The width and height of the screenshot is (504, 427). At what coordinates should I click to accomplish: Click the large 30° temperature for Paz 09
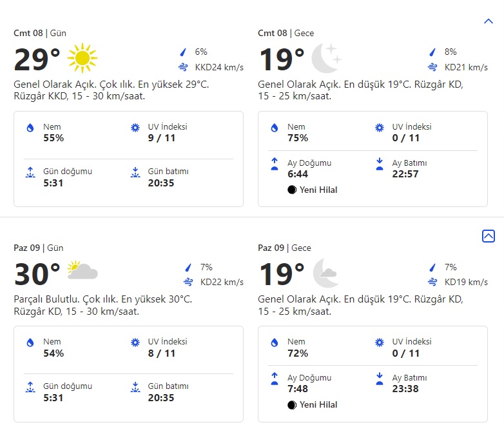(x=37, y=274)
